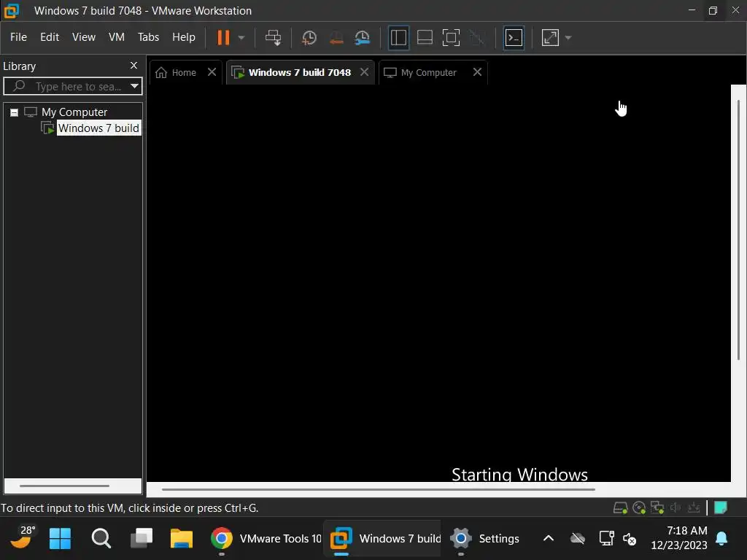Click the stretch guest display icon
This screenshot has height=560, width=747.
[550, 38]
